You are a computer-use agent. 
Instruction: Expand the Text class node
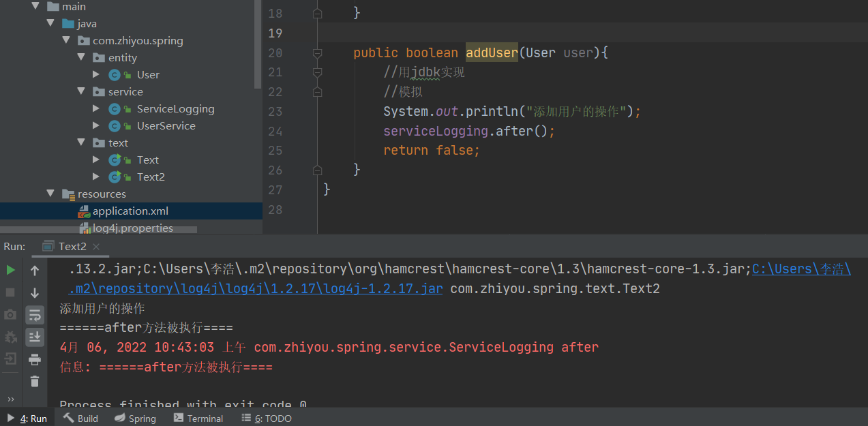[97, 159]
